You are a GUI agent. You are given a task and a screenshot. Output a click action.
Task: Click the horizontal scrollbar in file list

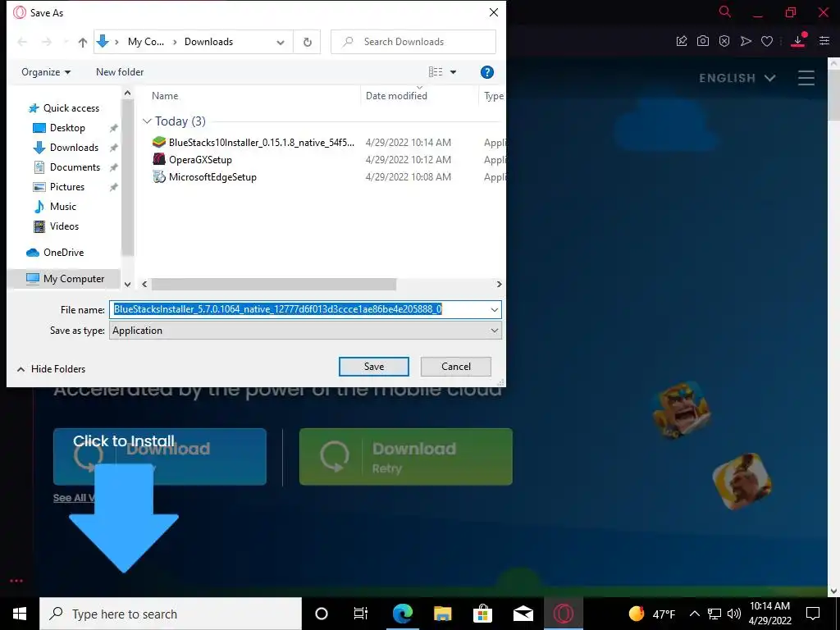[x=274, y=284]
